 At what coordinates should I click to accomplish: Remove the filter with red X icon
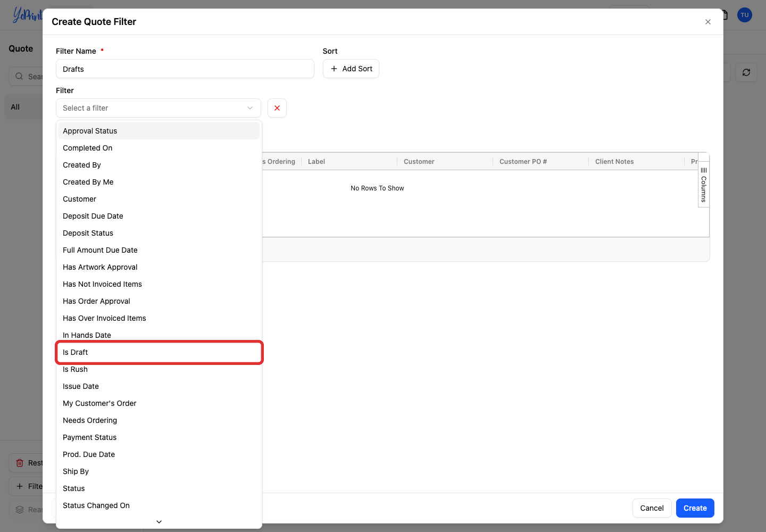277,108
